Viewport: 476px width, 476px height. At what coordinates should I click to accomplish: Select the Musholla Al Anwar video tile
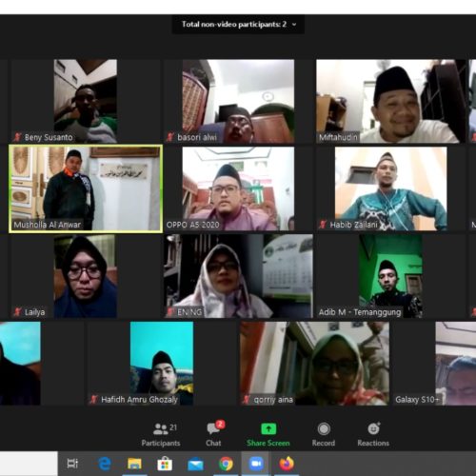coord(86,188)
